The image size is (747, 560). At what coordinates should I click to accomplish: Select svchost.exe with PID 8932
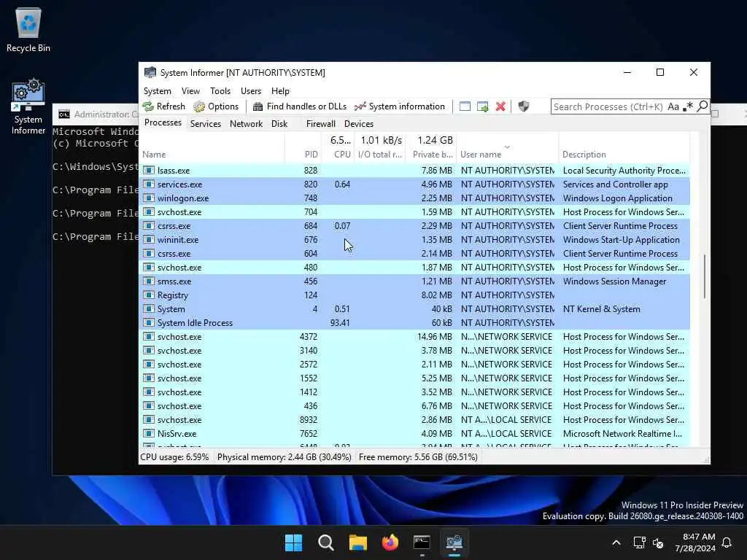pyautogui.click(x=414, y=419)
